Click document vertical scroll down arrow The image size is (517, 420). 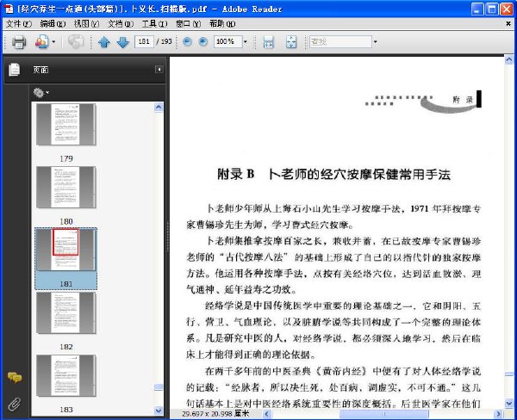[x=508, y=404]
